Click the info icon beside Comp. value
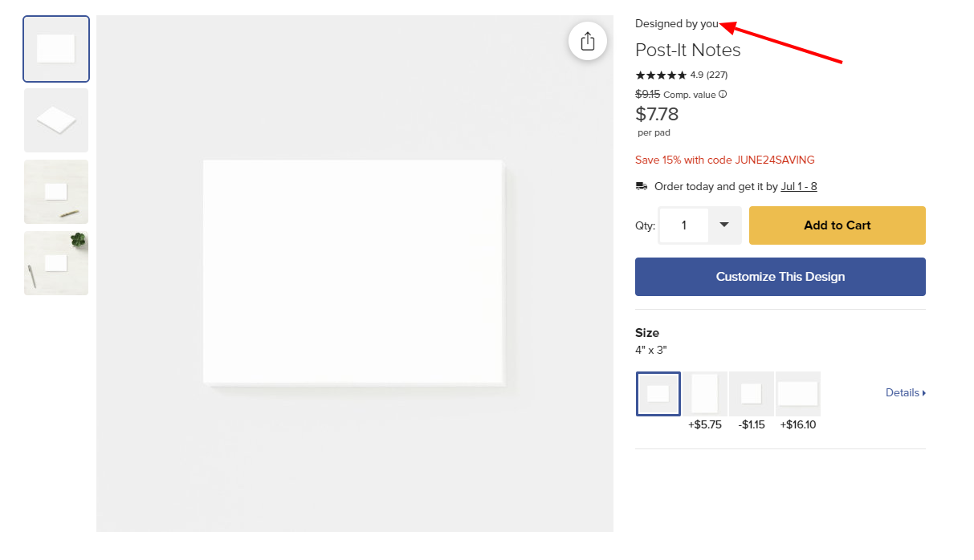Screen dimensions: 974x560 [x=723, y=94]
